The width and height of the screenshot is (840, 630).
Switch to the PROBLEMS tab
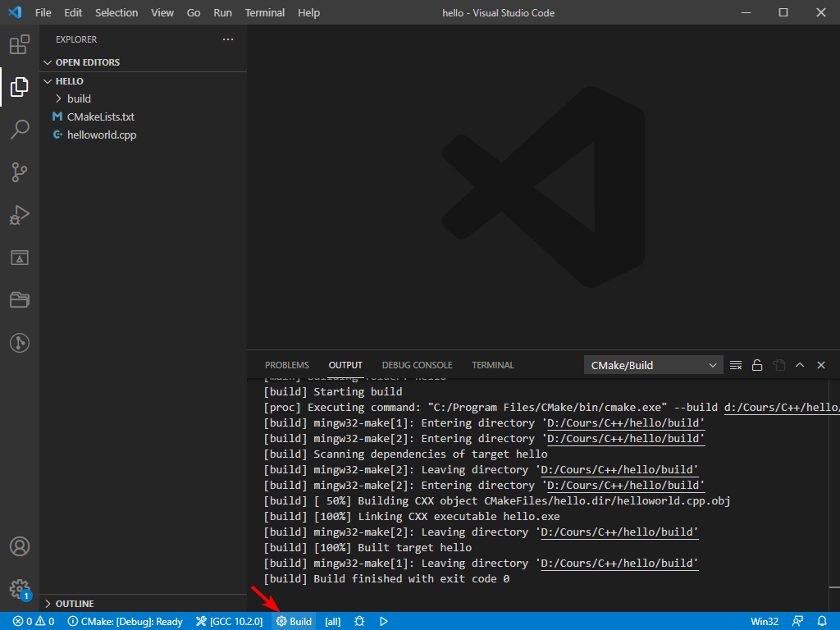pyautogui.click(x=286, y=365)
